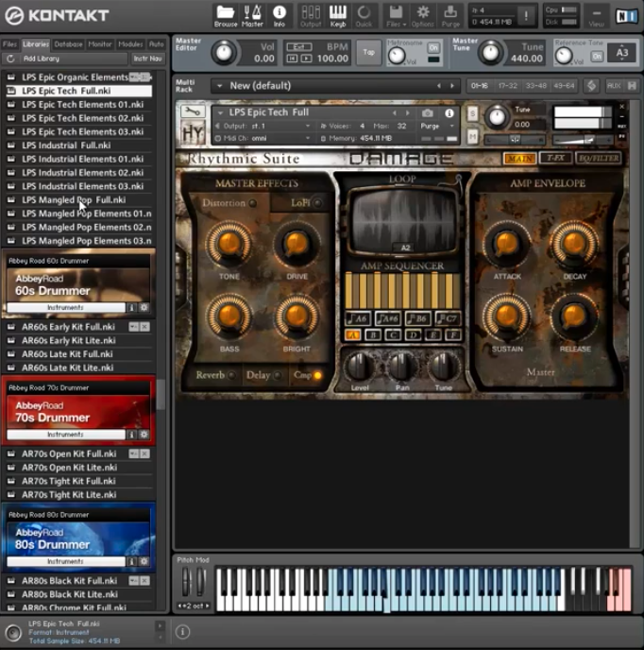Image resolution: width=644 pixels, height=650 pixels.
Task: Switch to the Database tab
Action: (x=68, y=44)
